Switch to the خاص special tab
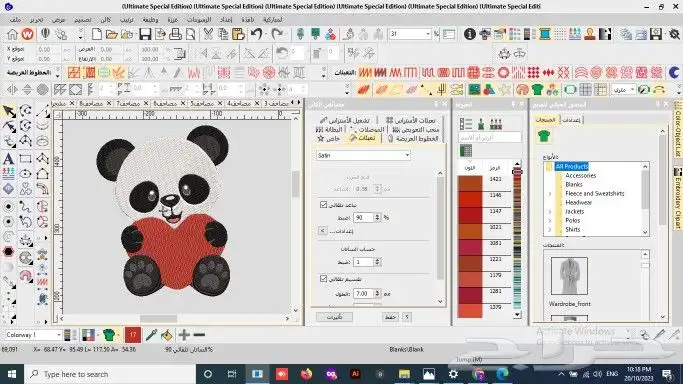The height and width of the screenshot is (384, 683). 328,138
